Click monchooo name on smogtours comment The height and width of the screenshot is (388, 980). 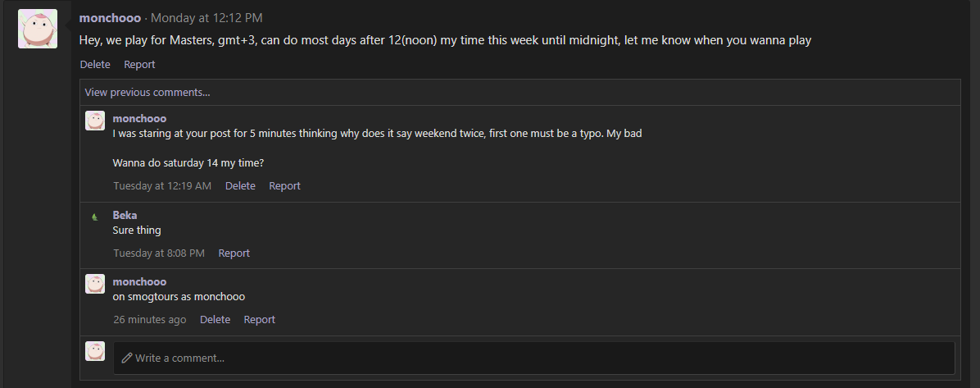139,282
